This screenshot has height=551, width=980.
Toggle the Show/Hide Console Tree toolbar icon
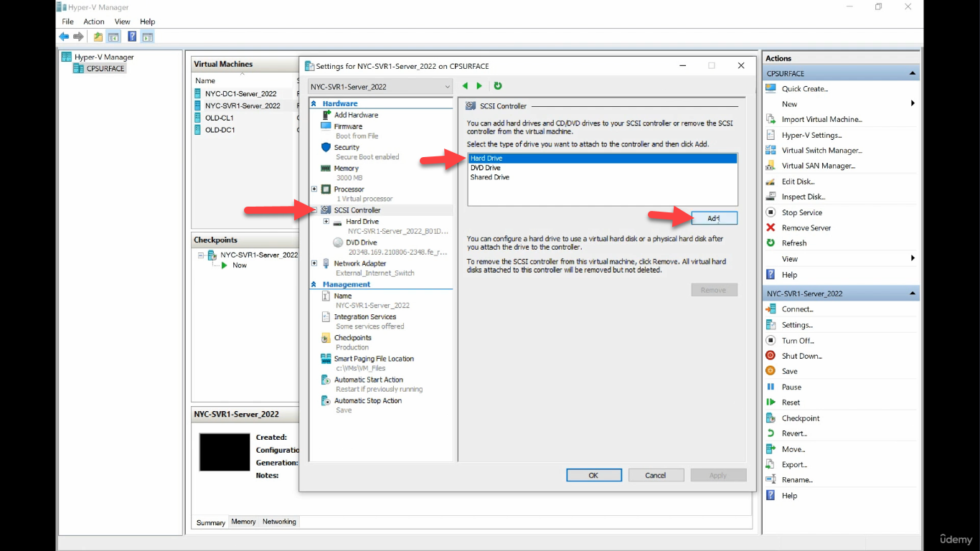[113, 37]
